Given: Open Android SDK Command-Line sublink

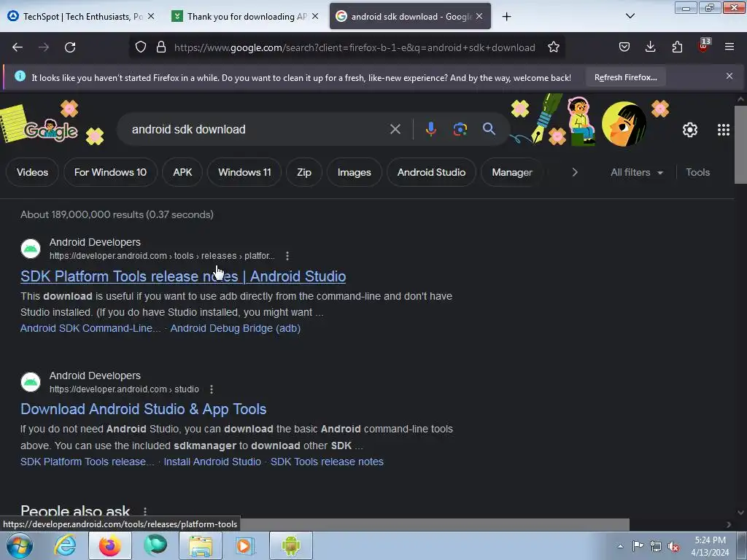Looking at the screenshot, I should coord(90,328).
